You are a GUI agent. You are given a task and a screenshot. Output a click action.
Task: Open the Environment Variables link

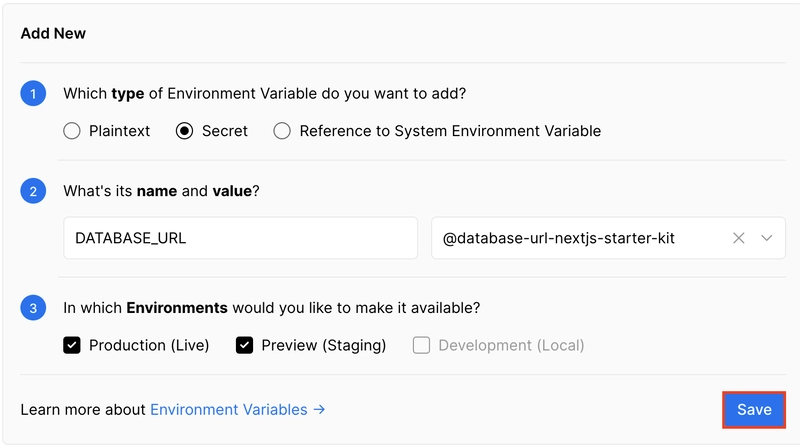pyautogui.click(x=237, y=410)
